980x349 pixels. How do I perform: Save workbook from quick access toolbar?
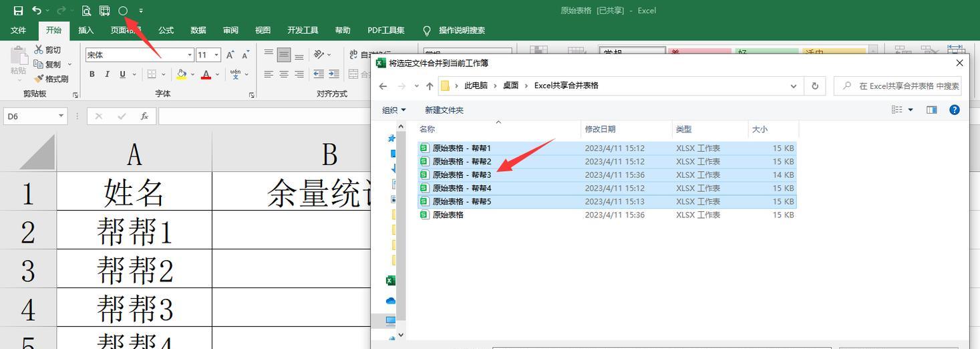click(x=18, y=11)
